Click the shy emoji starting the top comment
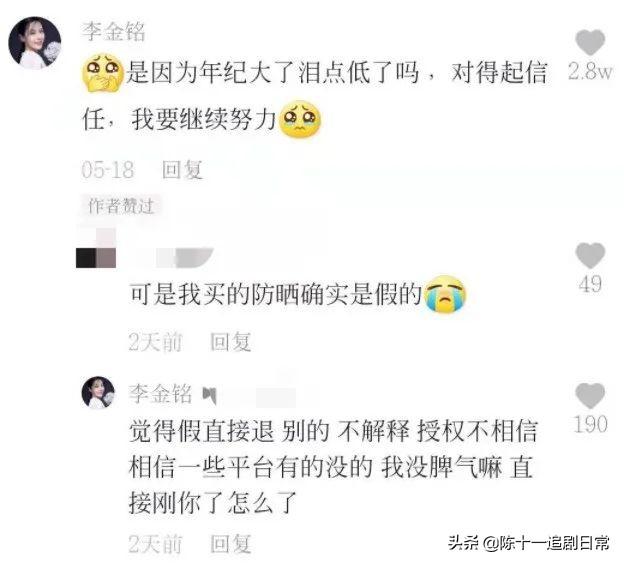This screenshot has height=565, width=624. (103, 72)
